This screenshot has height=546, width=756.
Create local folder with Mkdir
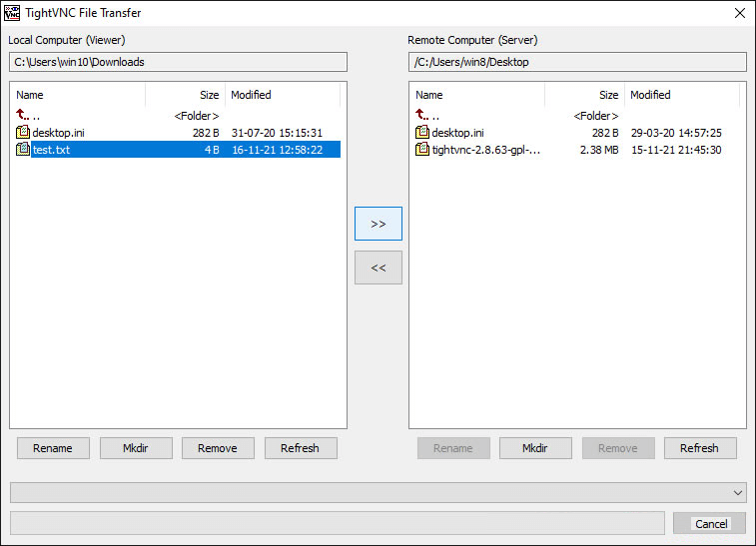pos(136,448)
